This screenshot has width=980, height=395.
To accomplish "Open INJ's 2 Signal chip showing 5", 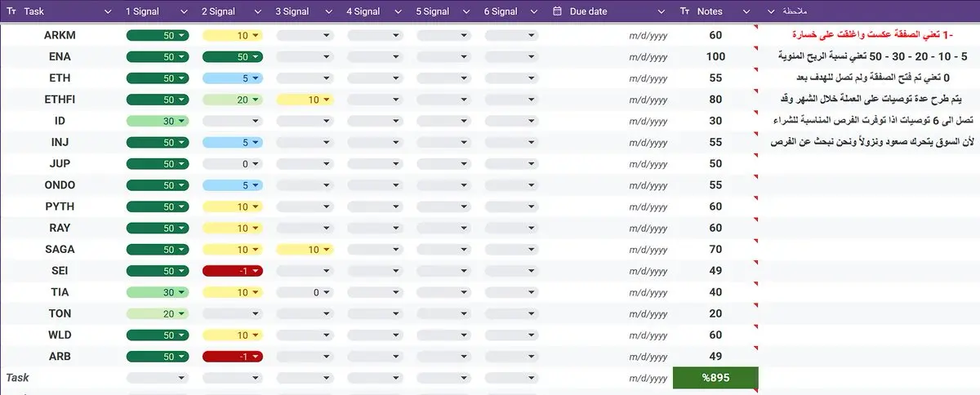I will tap(232, 143).
